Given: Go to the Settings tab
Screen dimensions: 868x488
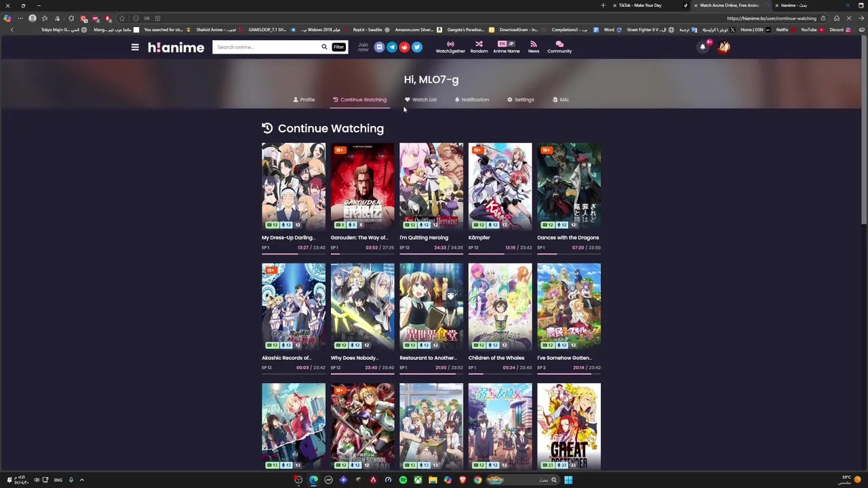Looking at the screenshot, I should [520, 100].
